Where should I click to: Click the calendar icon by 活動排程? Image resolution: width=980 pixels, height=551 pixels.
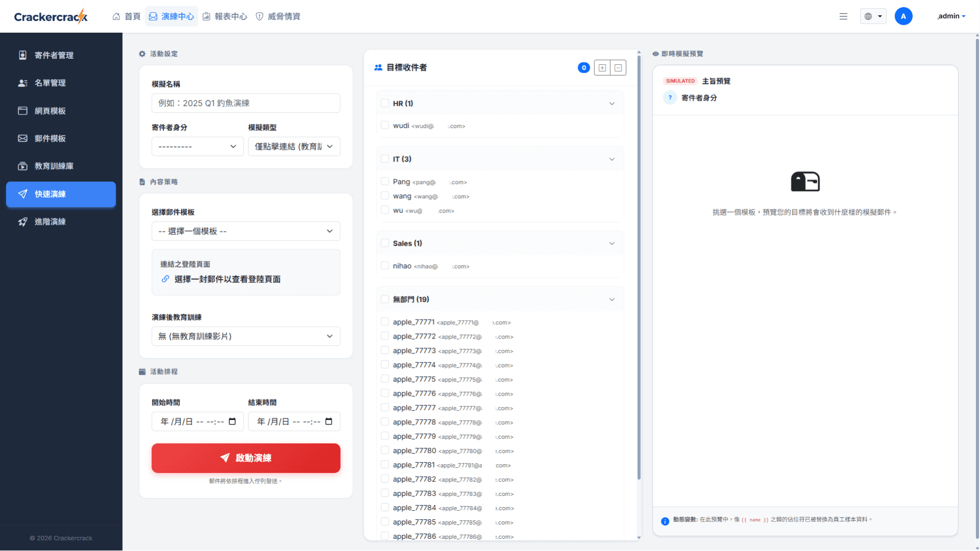142,372
